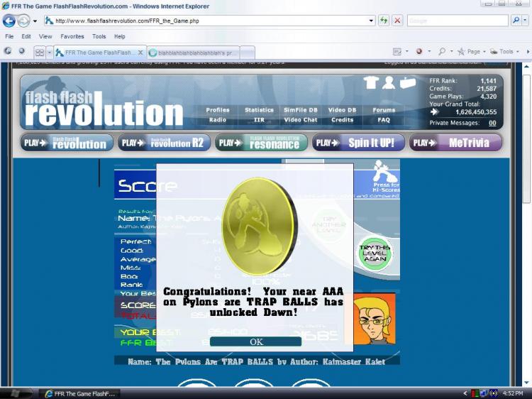This screenshot has width=532, height=399.
Task: Select FFR The Game taskbar item
Action: pyautogui.click(x=79, y=394)
